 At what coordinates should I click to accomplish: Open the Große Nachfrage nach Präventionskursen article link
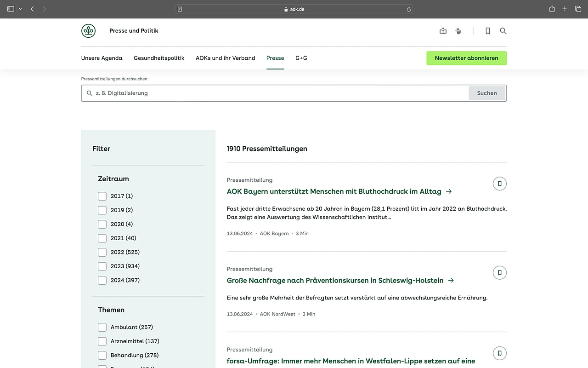(x=335, y=280)
